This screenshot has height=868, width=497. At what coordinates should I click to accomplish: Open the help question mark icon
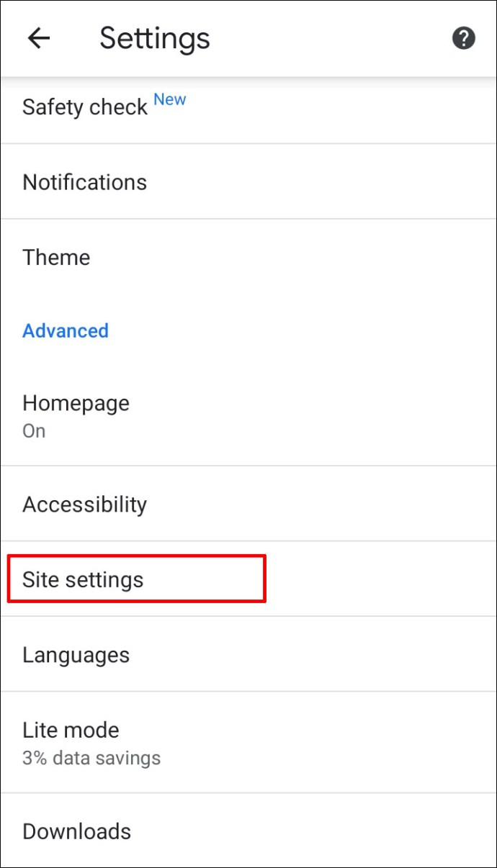[x=463, y=38]
